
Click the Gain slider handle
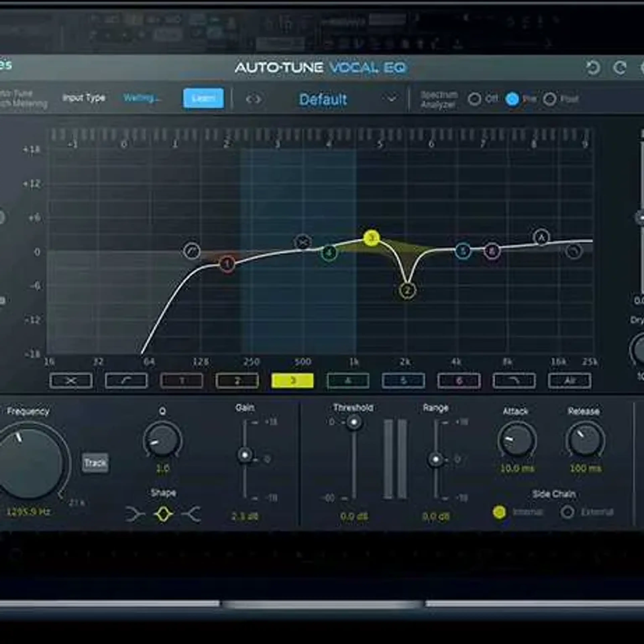[x=245, y=455]
